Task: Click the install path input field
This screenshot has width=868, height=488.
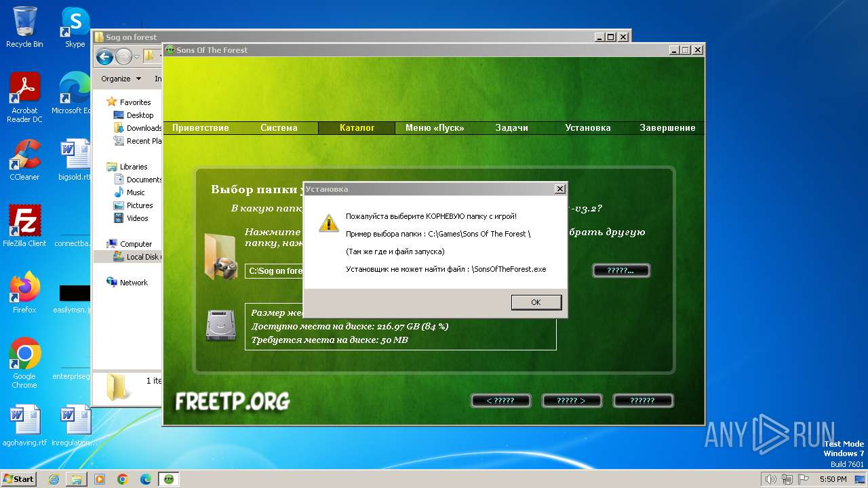Action: pos(274,271)
